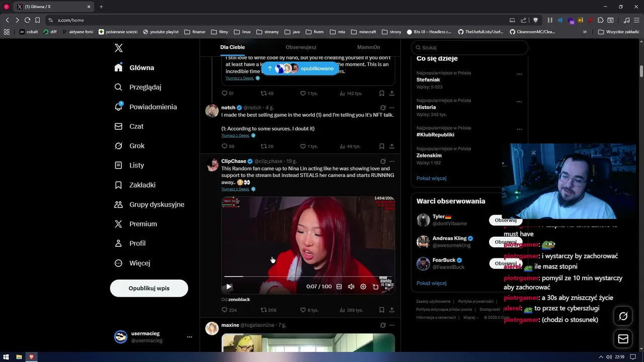Open more options on notch's post
Screen dimensions: 644x362
click(391, 108)
